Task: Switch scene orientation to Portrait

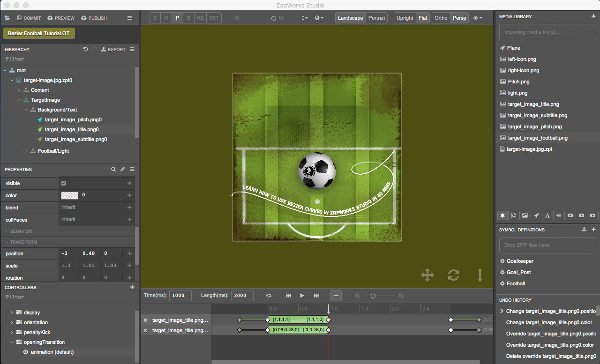Action: click(376, 17)
